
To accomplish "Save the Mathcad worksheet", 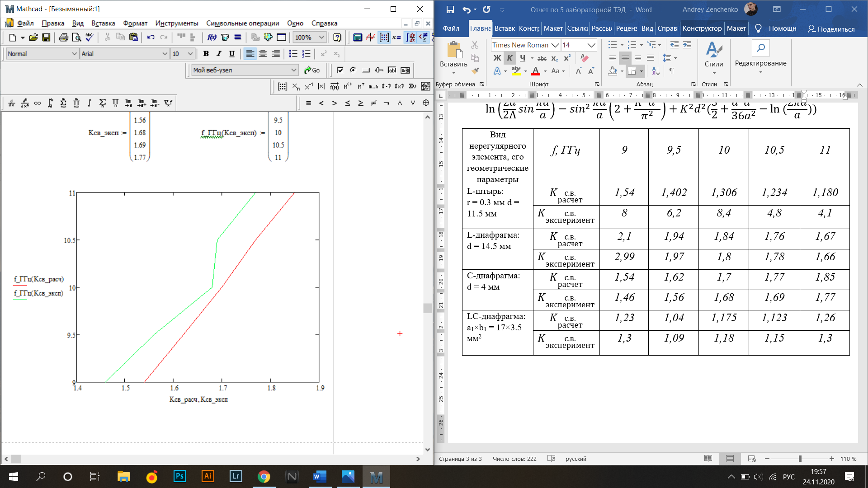I will click(x=46, y=38).
